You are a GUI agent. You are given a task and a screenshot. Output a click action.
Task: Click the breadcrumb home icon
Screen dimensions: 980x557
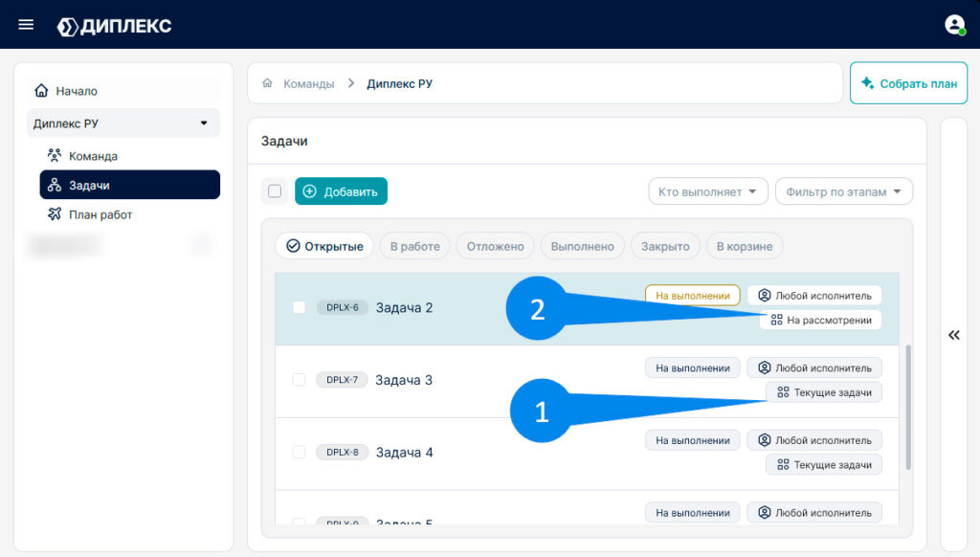click(268, 83)
